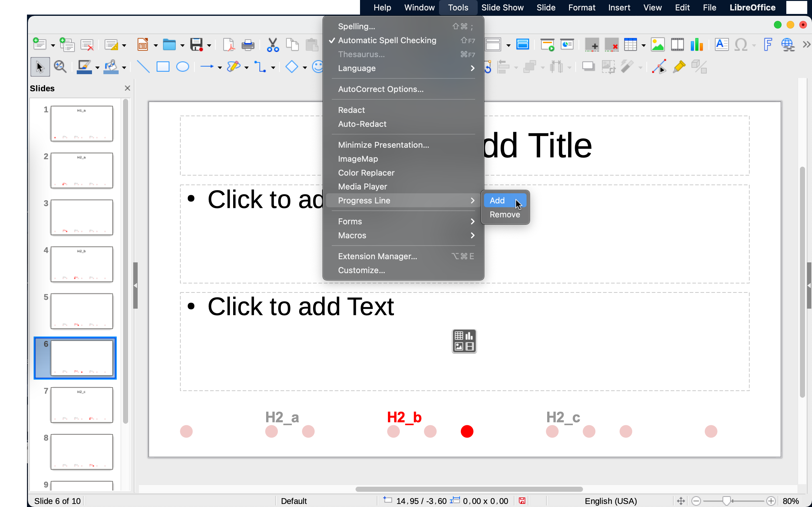Toggle the Shadow icon in drawing toolbar
The width and height of the screenshot is (812, 507).
(x=588, y=67)
